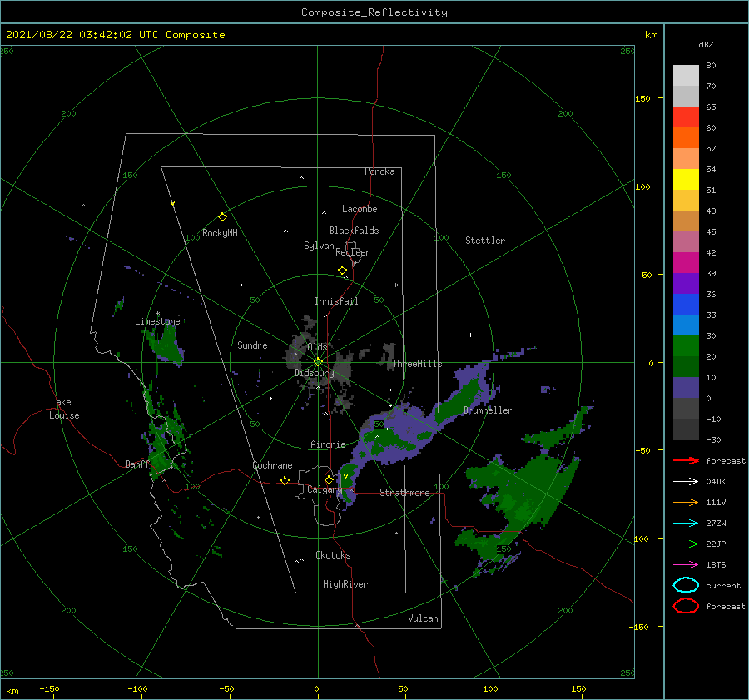Click the Vulcan town label
The image size is (749, 700).
point(423,618)
